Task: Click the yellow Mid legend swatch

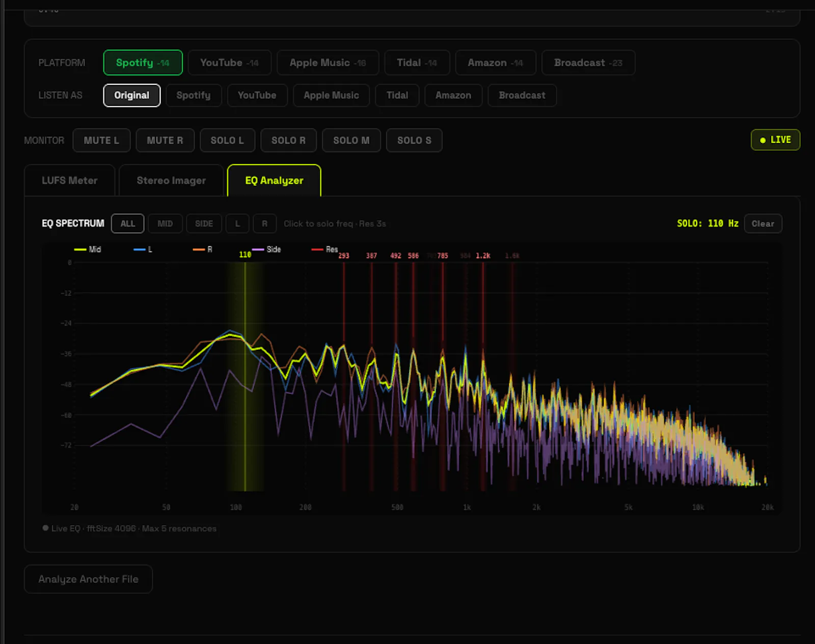Action: click(x=80, y=249)
